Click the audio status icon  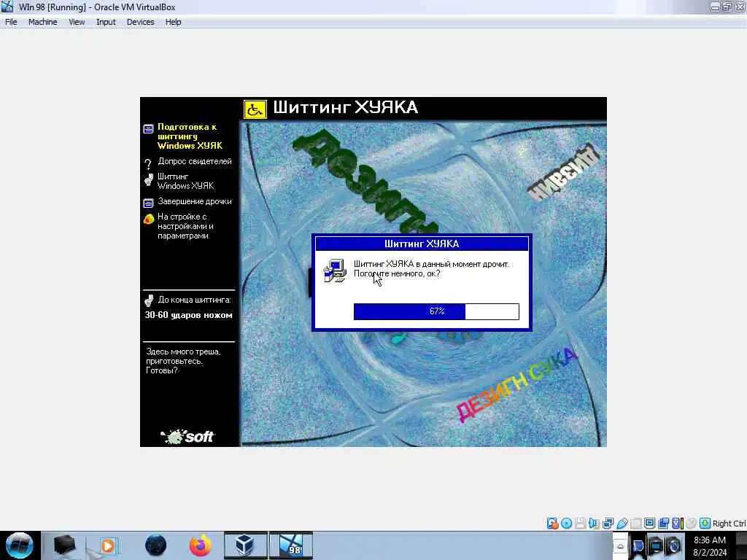[594, 524]
